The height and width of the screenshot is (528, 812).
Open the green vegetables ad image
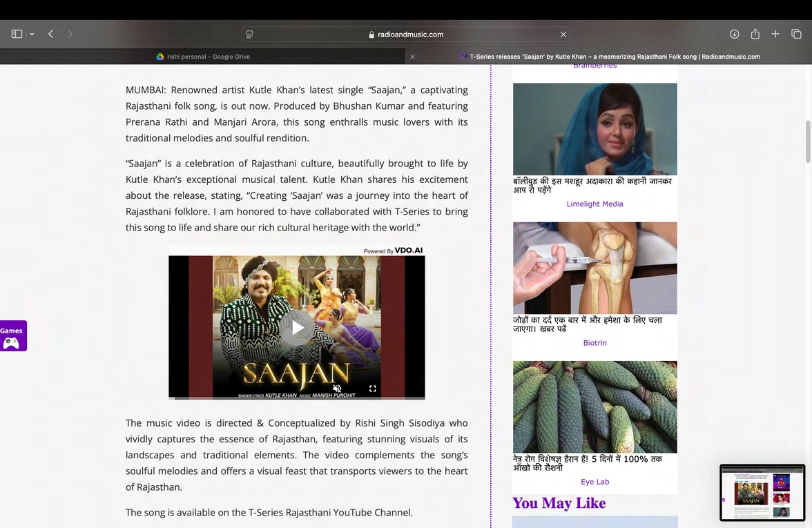595,407
